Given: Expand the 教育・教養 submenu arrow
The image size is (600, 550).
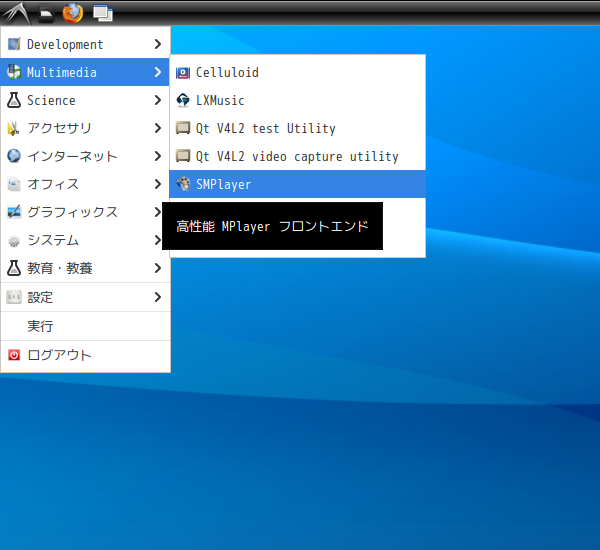Looking at the screenshot, I should tap(158, 268).
